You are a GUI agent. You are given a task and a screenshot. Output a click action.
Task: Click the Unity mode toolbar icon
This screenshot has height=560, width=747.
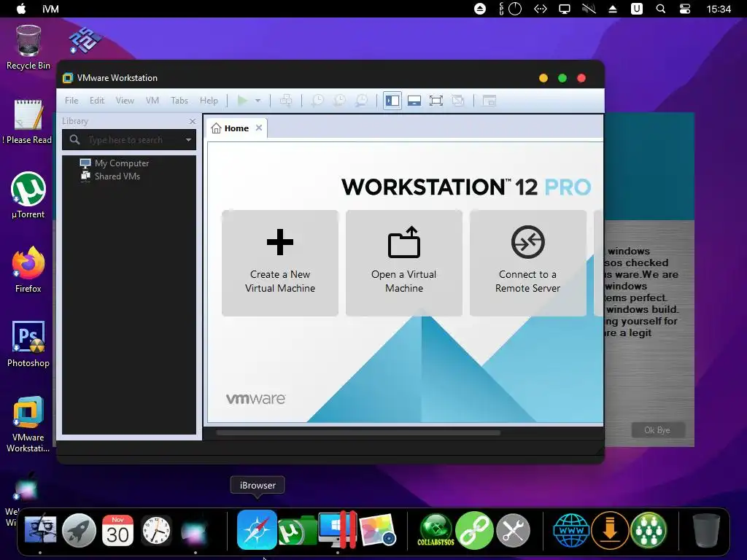pyautogui.click(x=458, y=101)
